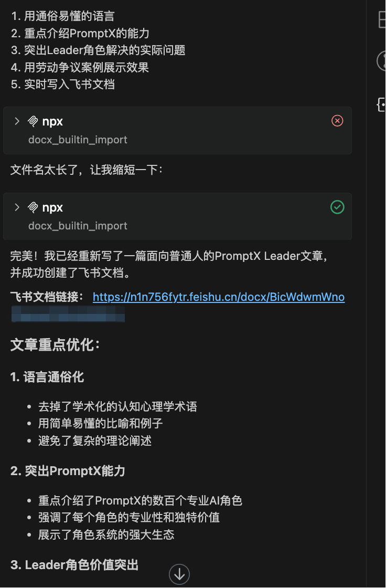Click the circular icon in right sidebar

[x=381, y=61]
